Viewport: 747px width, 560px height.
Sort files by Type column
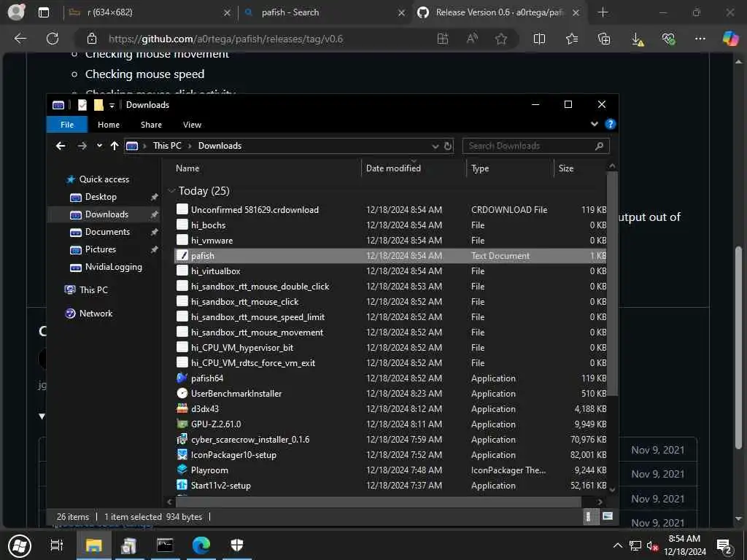click(x=480, y=168)
